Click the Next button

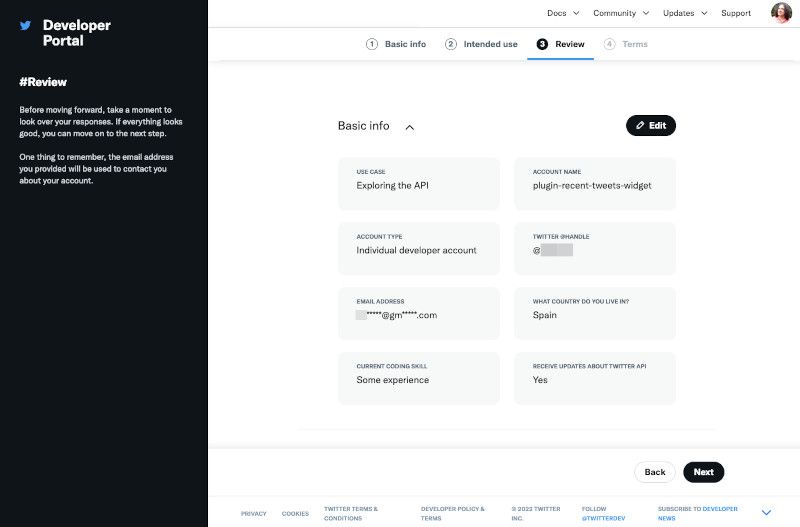[x=704, y=472]
